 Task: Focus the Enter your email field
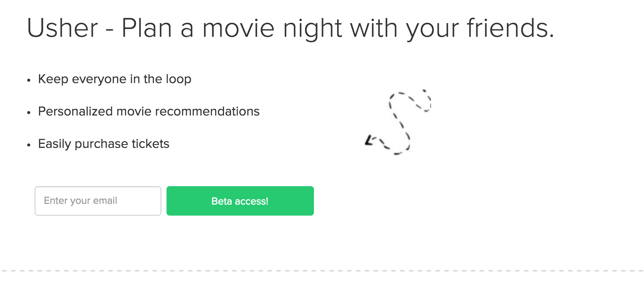tap(98, 201)
